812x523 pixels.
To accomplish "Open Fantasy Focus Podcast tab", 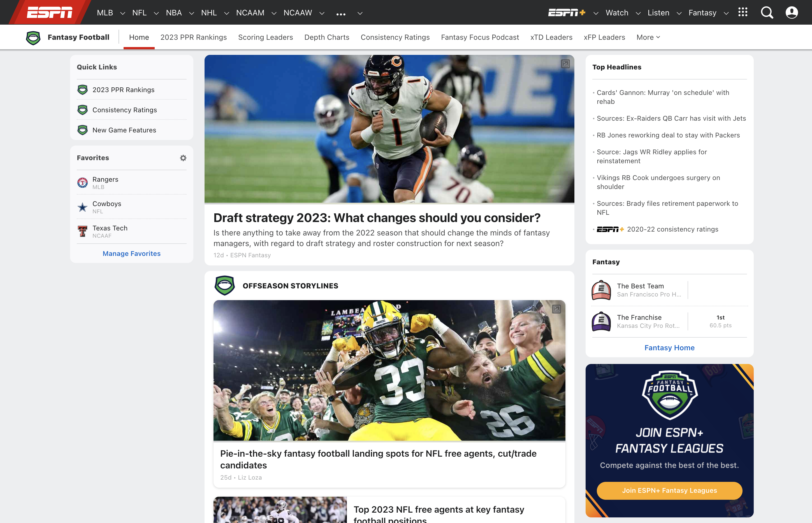I will pyautogui.click(x=480, y=37).
